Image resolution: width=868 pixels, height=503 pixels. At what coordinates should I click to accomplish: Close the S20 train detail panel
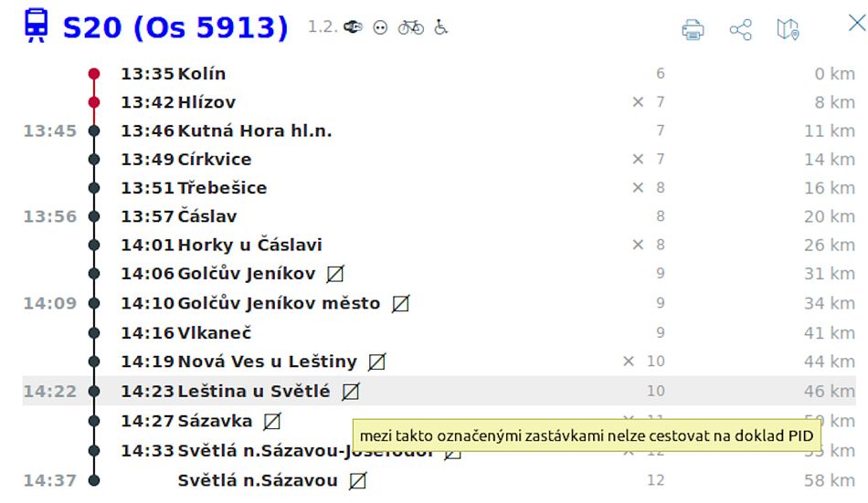pyautogui.click(x=855, y=25)
